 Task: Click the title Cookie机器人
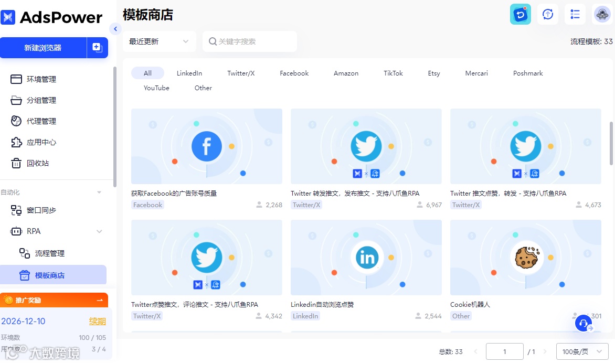(470, 304)
